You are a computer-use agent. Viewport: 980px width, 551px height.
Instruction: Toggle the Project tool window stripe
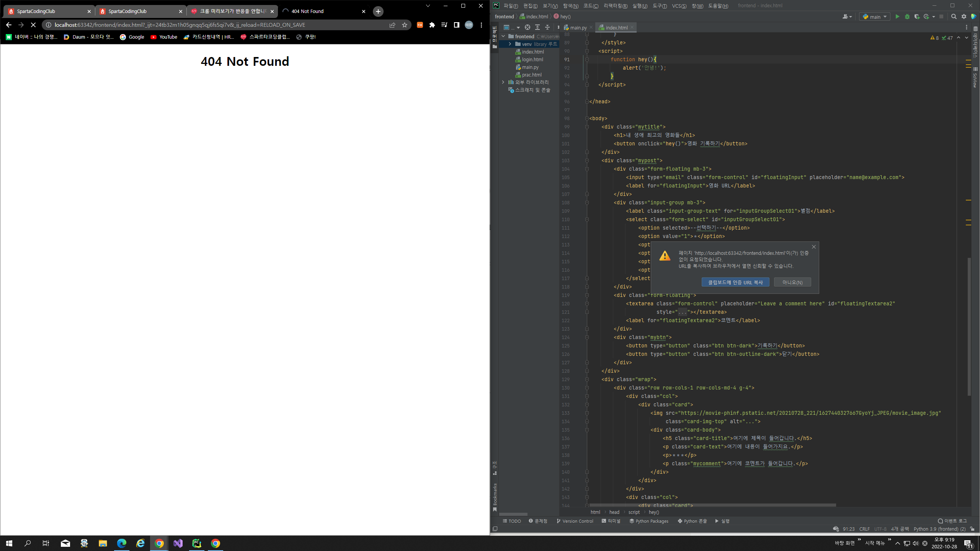(495, 37)
